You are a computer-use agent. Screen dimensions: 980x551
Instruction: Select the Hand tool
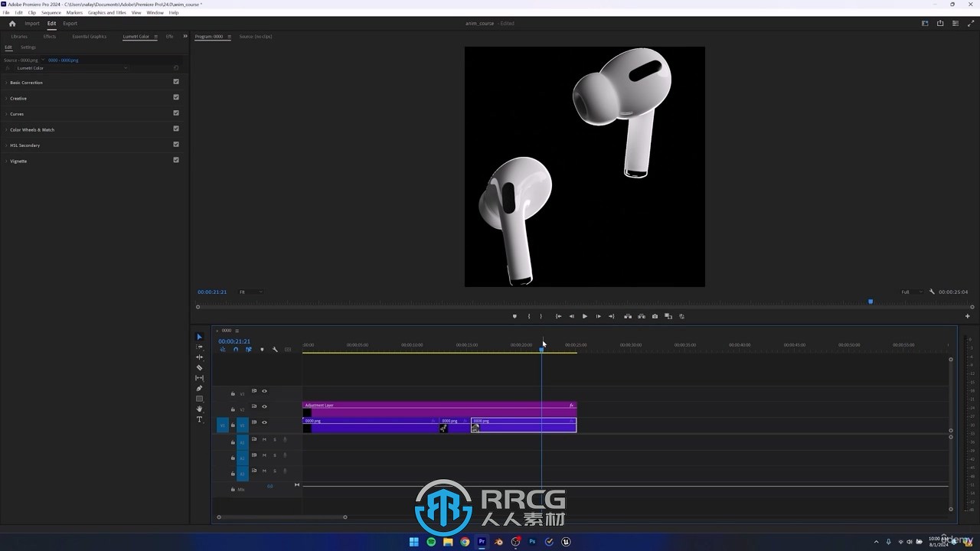[x=200, y=409]
